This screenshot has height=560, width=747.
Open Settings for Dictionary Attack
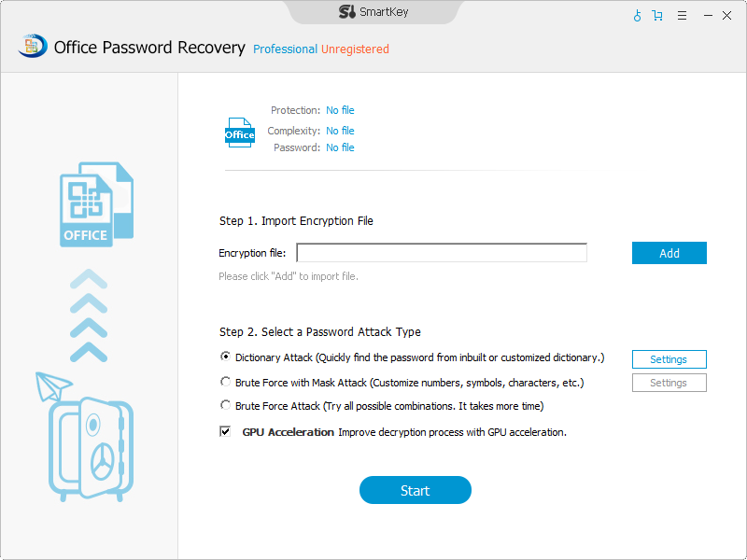pos(669,358)
